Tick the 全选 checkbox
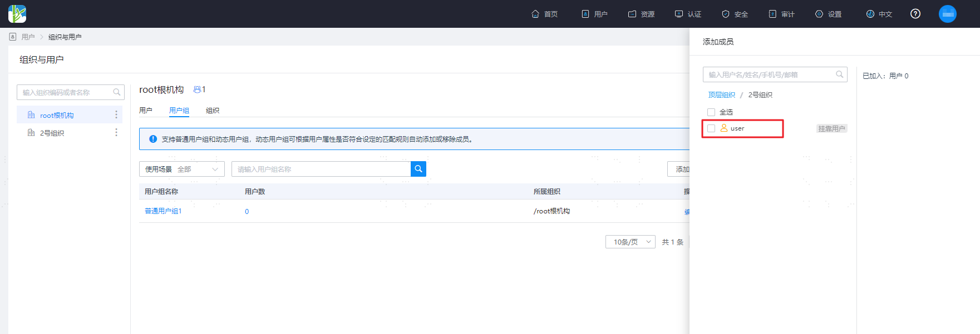 (x=711, y=112)
